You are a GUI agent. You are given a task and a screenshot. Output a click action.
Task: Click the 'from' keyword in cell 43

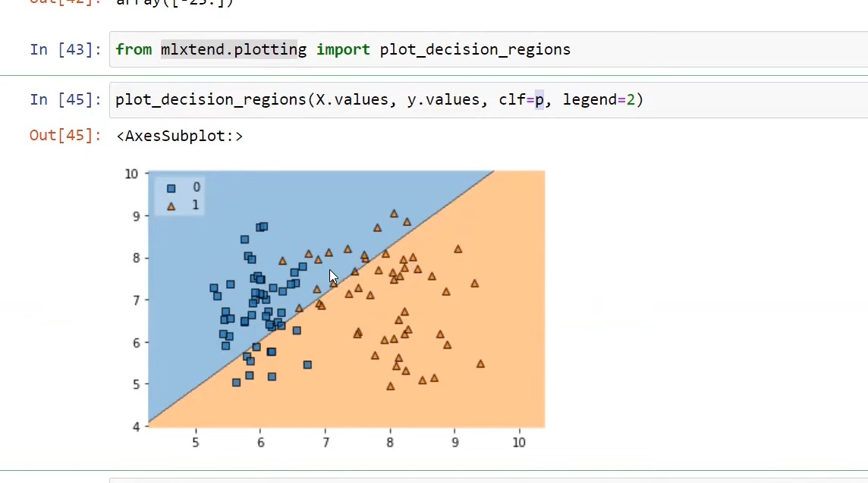(x=134, y=50)
